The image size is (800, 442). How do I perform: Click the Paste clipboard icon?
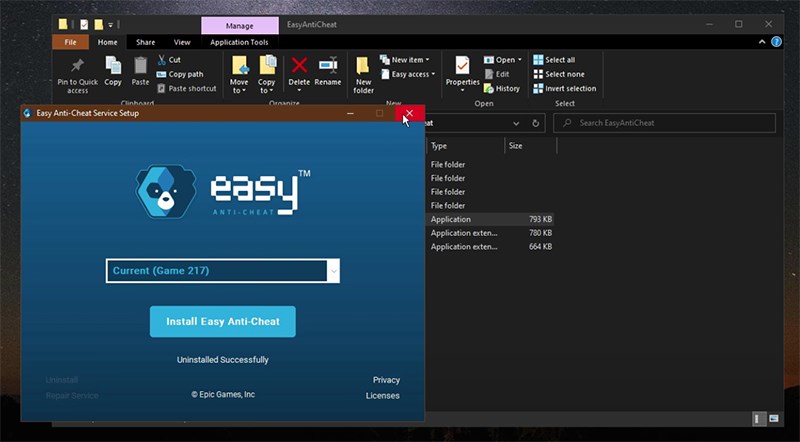pyautogui.click(x=140, y=65)
